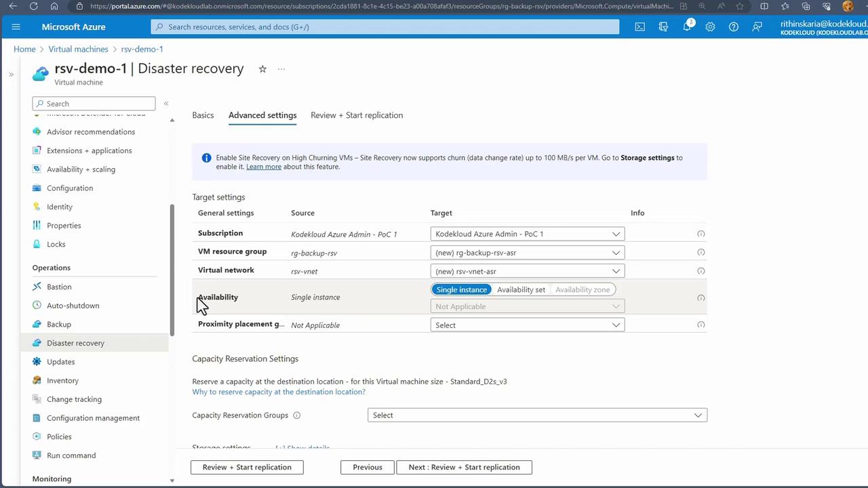Screen dimensions: 868x488
Task: Select the Single instance availability option
Action: tap(461, 289)
